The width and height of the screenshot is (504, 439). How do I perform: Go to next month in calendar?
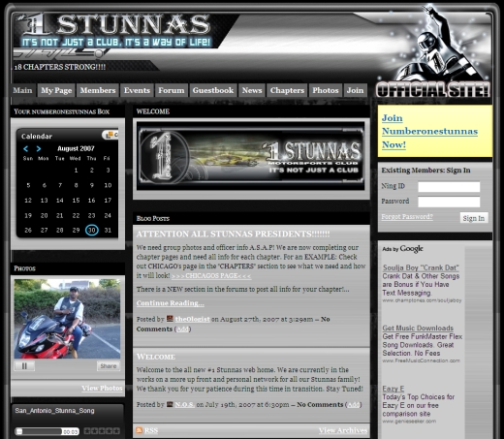(x=39, y=148)
